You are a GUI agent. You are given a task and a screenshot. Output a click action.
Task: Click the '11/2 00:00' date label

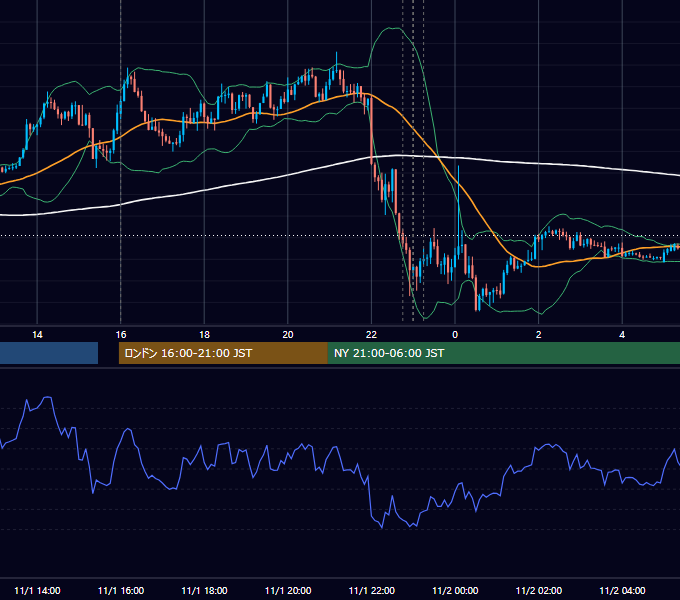[455, 590]
